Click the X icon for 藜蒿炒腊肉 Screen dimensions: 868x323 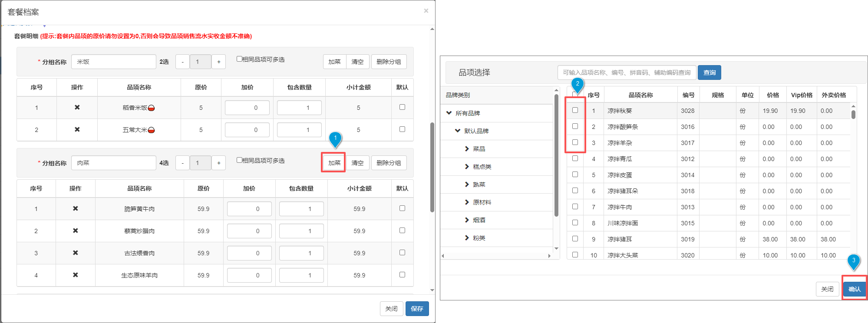coord(75,231)
